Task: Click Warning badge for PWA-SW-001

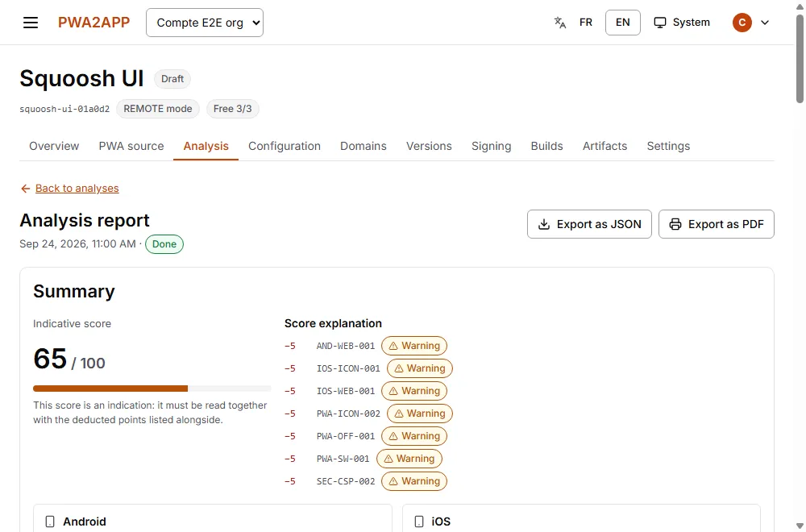Action: coord(409,459)
